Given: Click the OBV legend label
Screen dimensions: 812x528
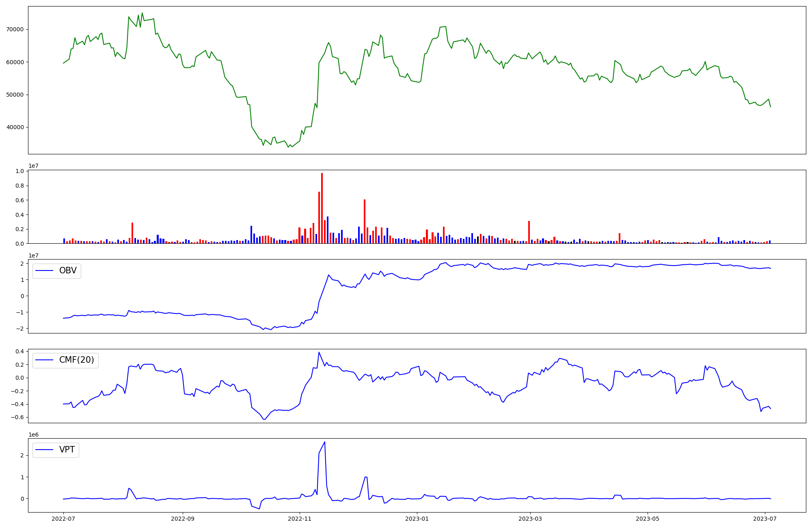Looking at the screenshot, I should point(68,271).
